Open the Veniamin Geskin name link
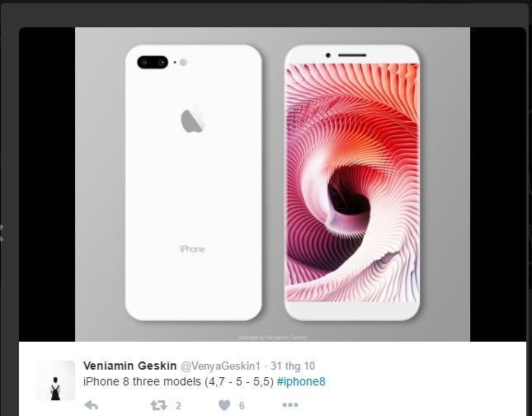Screen dimensions: 532x416 [130, 366]
